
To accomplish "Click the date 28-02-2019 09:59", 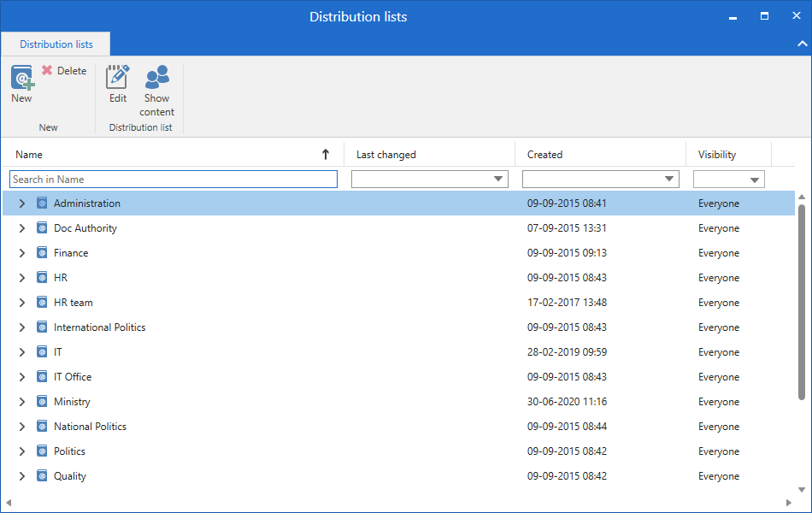I will click(567, 352).
